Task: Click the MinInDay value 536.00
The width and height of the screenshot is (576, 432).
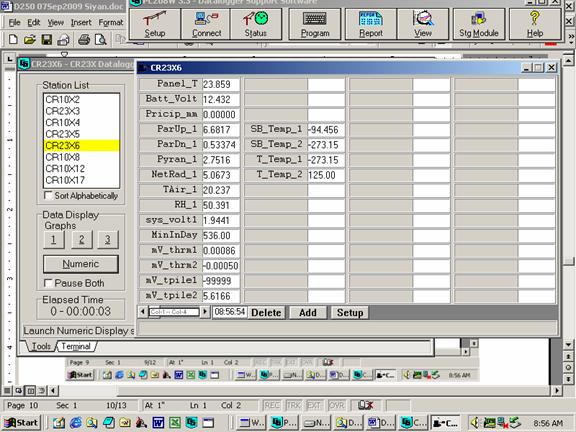Action: tap(220, 235)
